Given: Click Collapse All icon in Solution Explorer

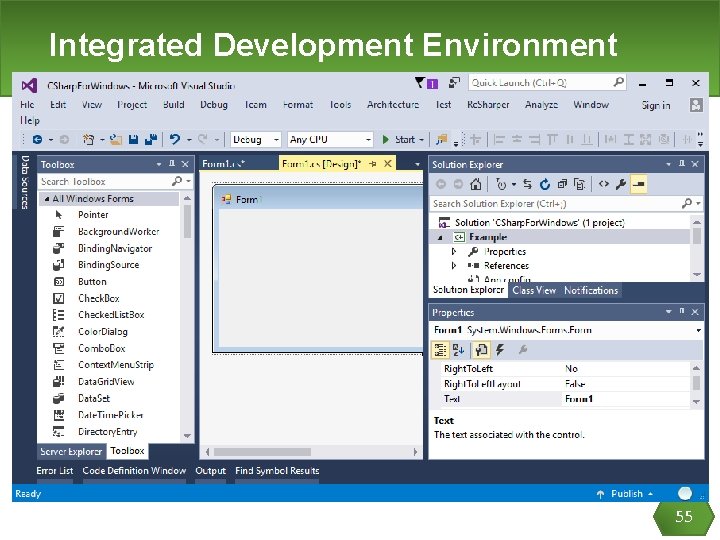Looking at the screenshot, I should 562,184.
